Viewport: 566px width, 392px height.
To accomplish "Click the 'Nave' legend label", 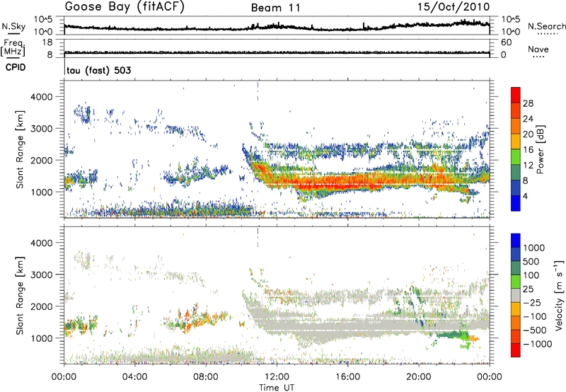I will pos(538,49).
